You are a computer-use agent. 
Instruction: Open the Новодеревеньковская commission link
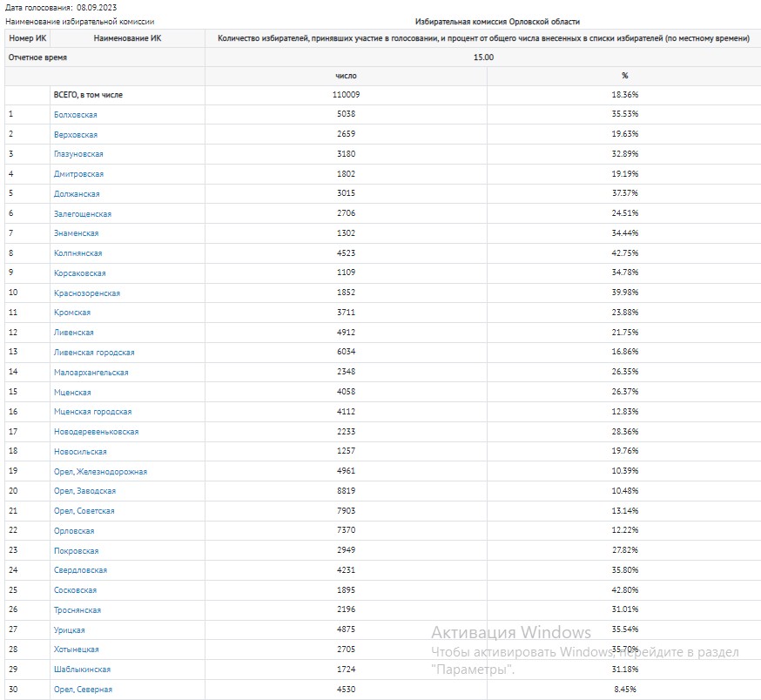tap(96, 431)
